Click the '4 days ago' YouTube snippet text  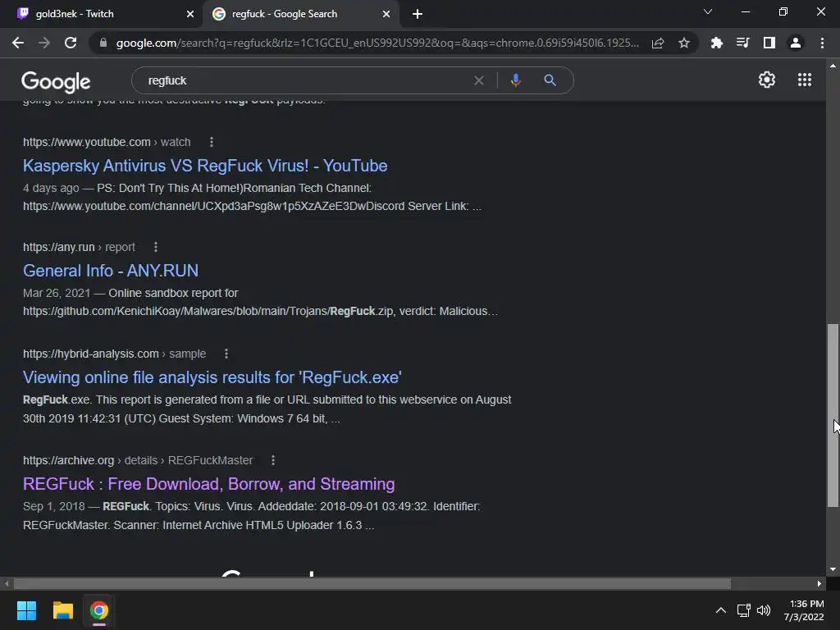[51, 188]
